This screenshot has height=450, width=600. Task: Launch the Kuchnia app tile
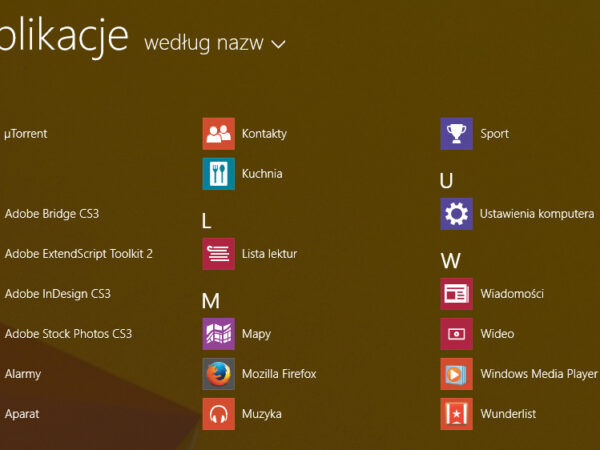218,173
